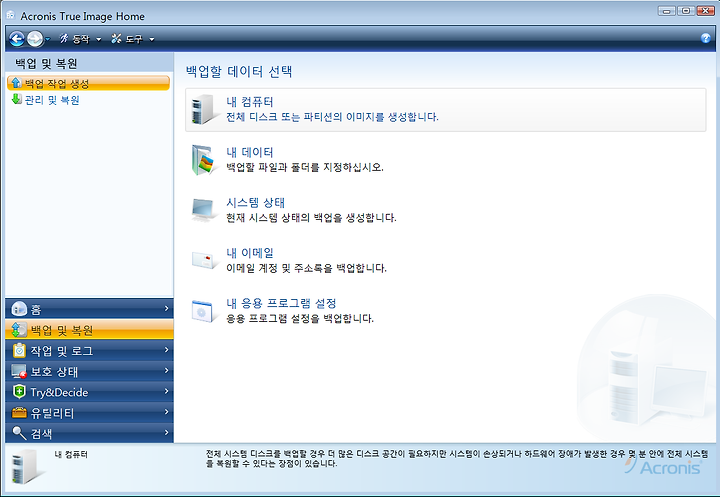Viewport: 720px width, 497px height.
Task: Open the Try&Decide section
Action: [x=90, y=391]
